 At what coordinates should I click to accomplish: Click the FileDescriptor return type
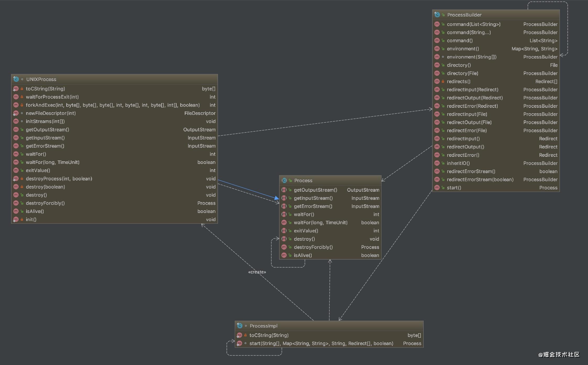pos(200,113)
